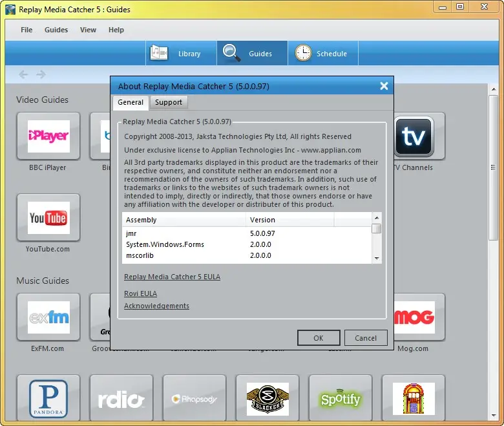Open the File menu
This screenshot has height=426, width=504.
(26, 30)
